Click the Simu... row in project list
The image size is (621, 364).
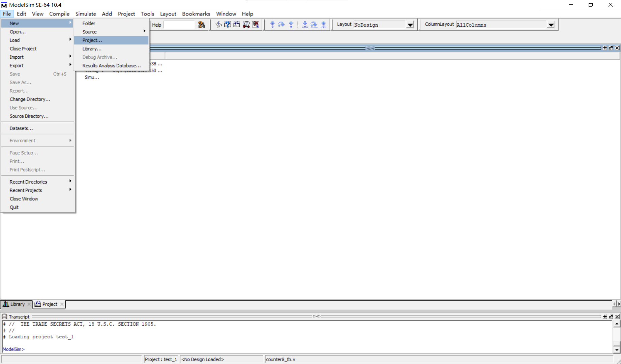click(x=92, y=77)
